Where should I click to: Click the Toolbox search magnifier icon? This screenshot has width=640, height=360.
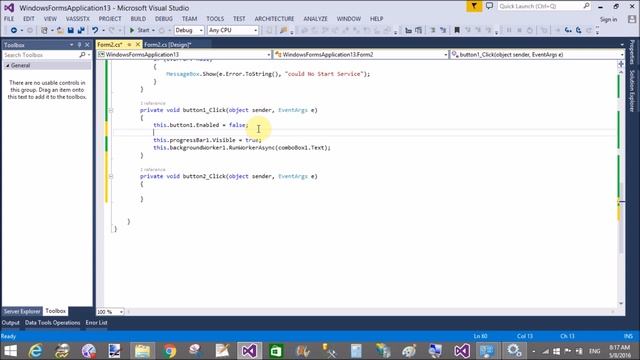(x=82, y=55)
